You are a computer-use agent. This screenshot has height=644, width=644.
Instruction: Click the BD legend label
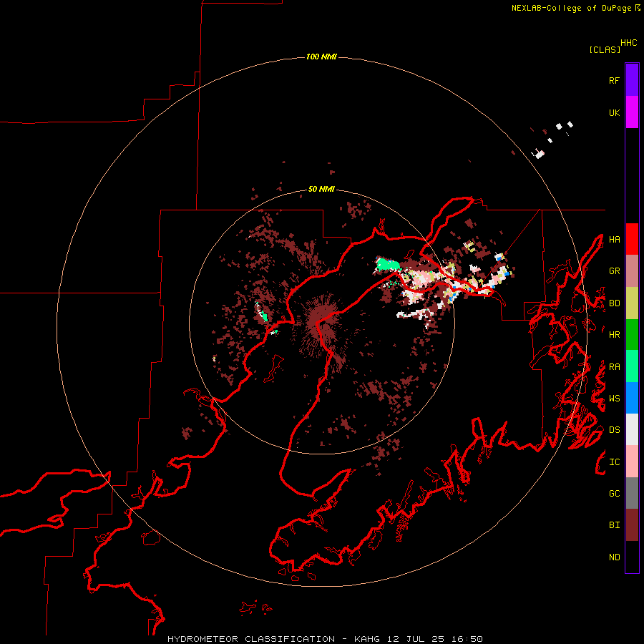(614, 303)
